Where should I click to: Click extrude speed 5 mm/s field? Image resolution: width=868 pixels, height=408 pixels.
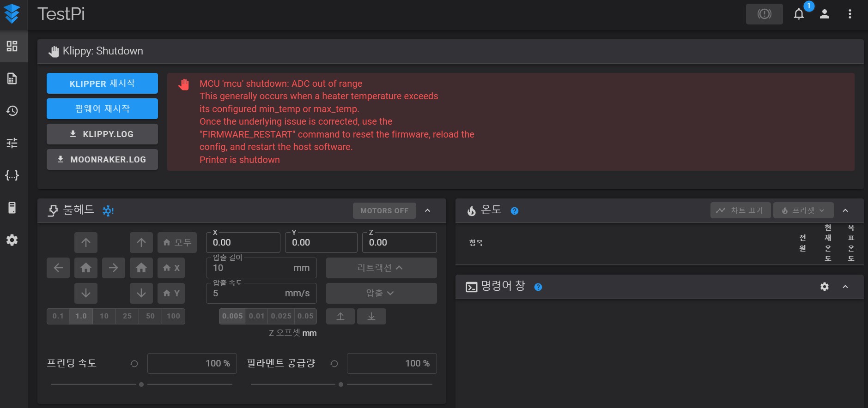click(261, 293)
